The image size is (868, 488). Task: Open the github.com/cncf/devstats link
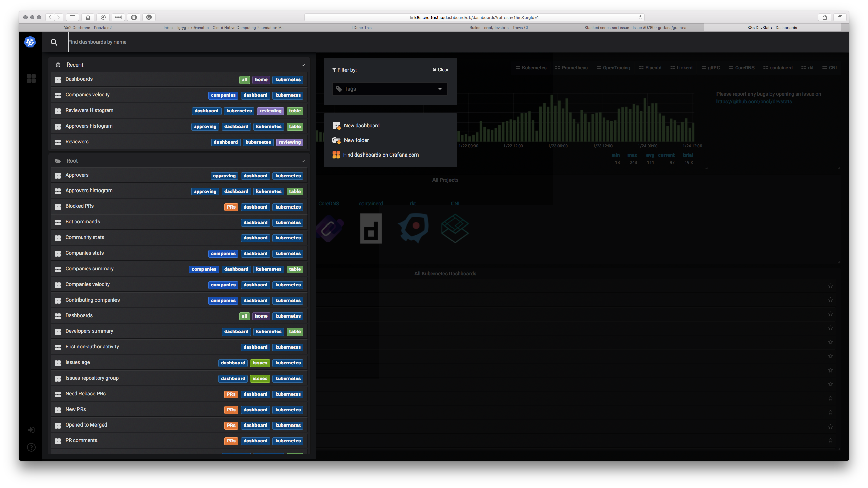(754, 101)
